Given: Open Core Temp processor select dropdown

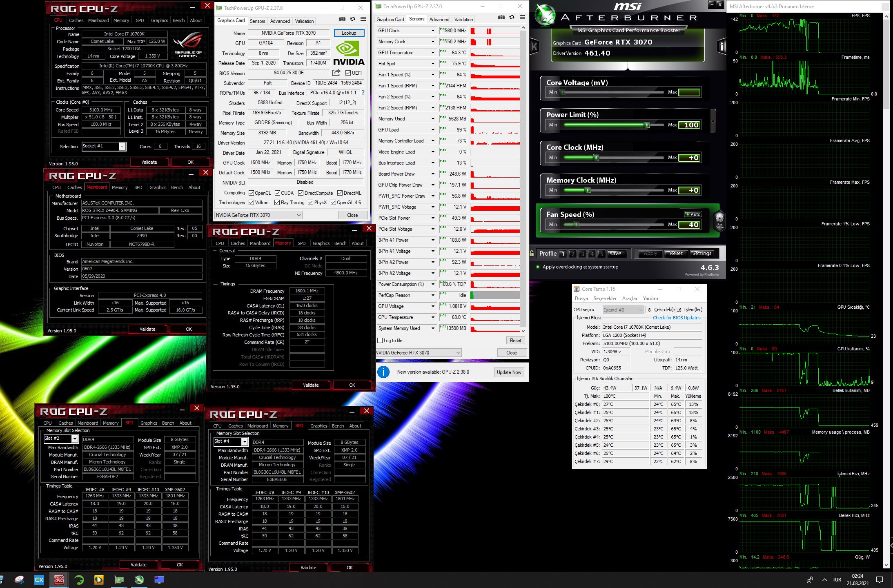Looking at the screenshot, I should tap(623, 310).
